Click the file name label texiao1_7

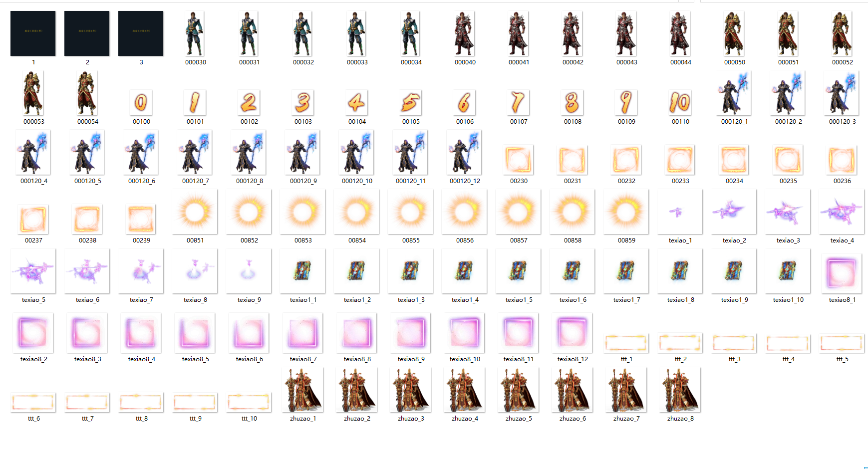tap(626, 300)
